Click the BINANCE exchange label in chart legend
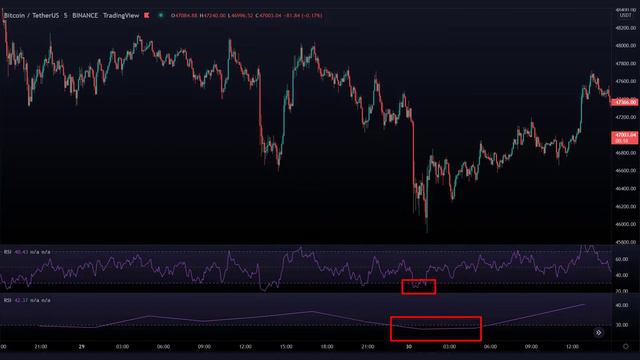640x360 pixels. (x=85, y=16)
